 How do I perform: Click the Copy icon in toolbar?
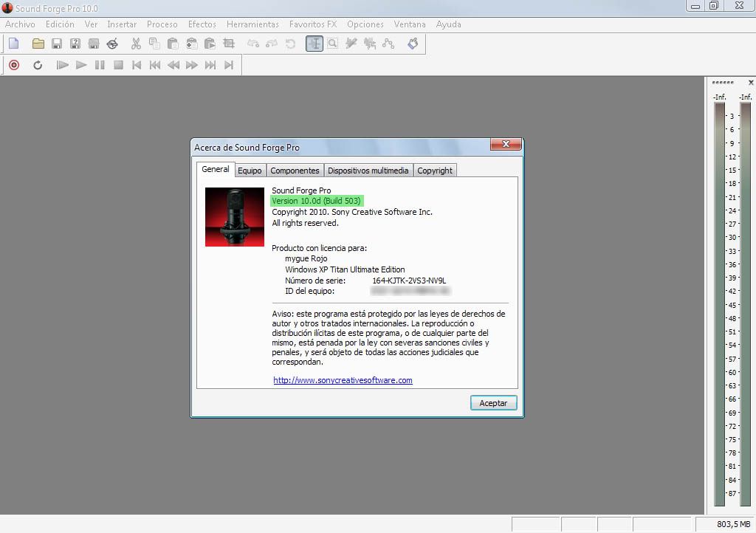154,44
